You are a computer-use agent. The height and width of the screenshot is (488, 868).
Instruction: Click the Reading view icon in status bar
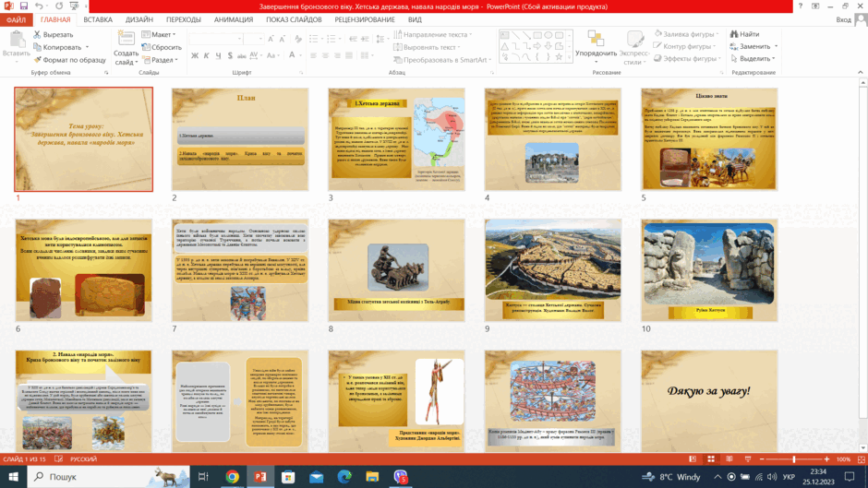729,459
